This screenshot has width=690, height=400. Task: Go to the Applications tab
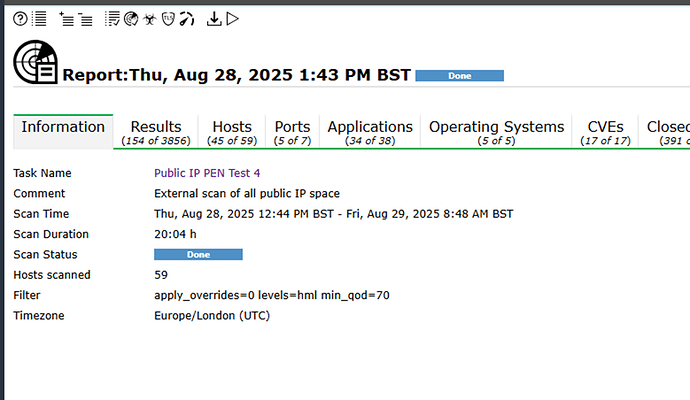pyautogui.click(x=370, y=132)
